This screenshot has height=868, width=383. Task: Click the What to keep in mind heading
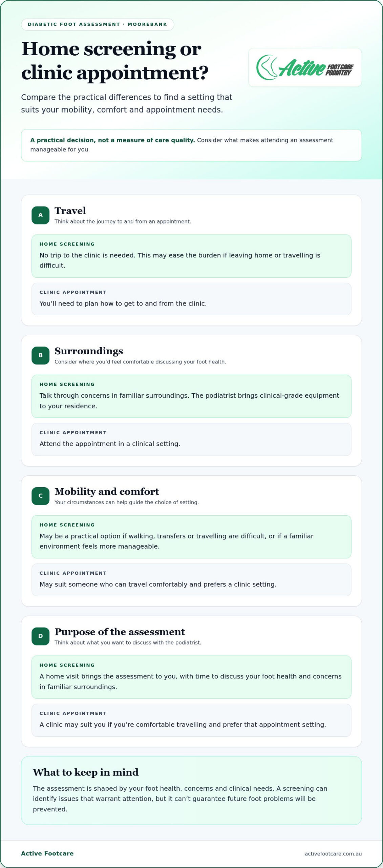point(86,772)
